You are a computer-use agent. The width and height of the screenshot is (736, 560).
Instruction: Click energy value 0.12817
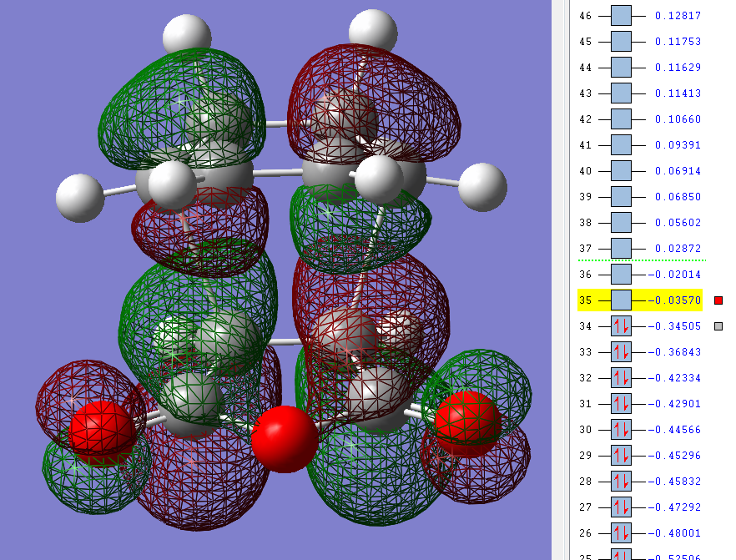678,16
